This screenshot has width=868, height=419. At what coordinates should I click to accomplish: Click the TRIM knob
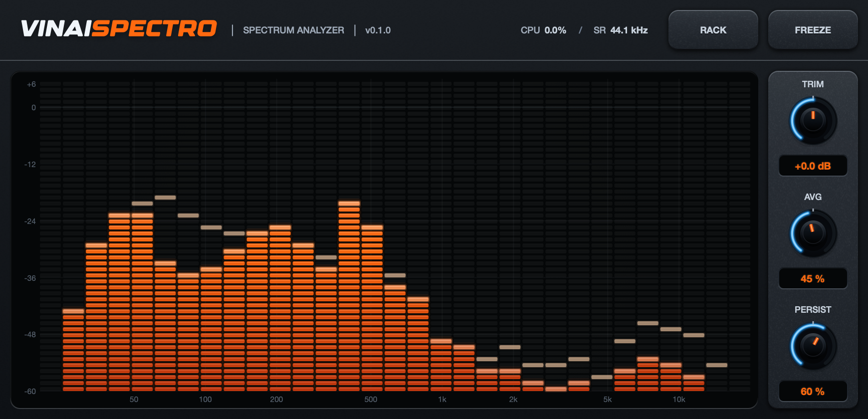tap(813, 121)
